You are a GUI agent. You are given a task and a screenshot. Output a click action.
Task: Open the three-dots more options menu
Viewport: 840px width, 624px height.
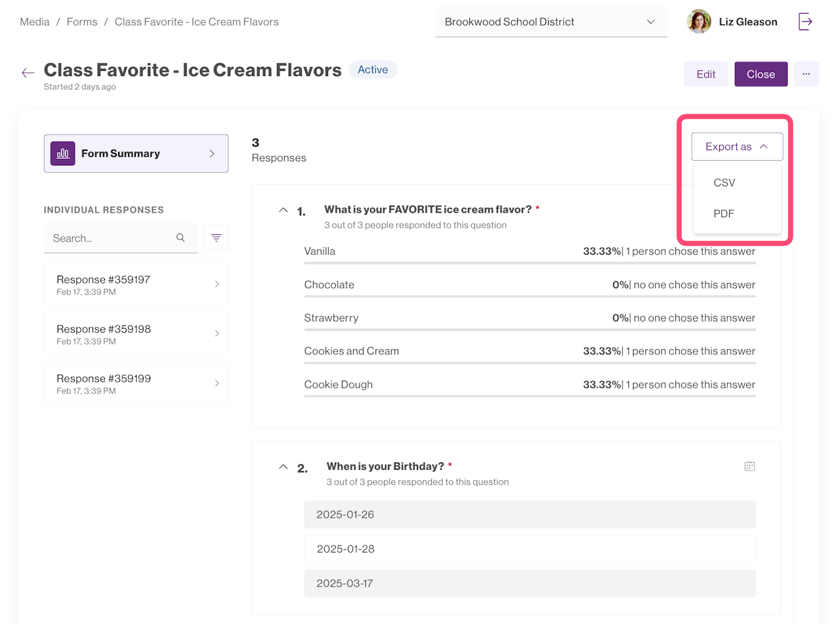click(806, 74)
